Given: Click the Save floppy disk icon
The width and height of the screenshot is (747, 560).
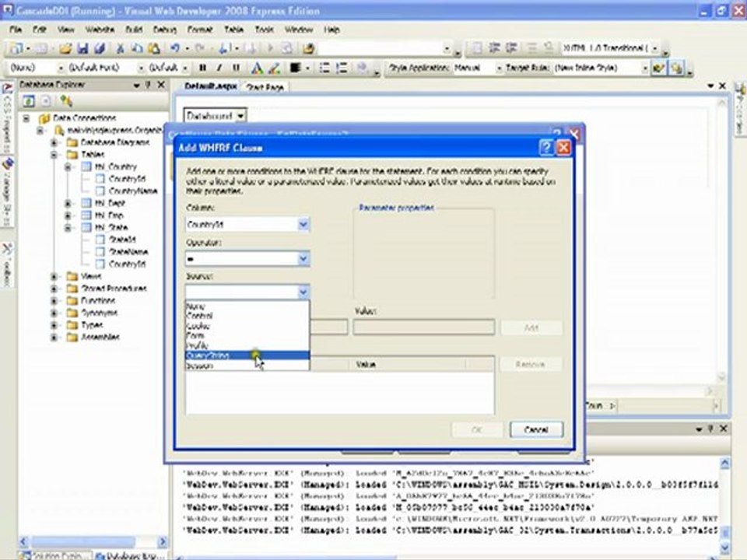Looking at the screenshot, I should 82,48.
